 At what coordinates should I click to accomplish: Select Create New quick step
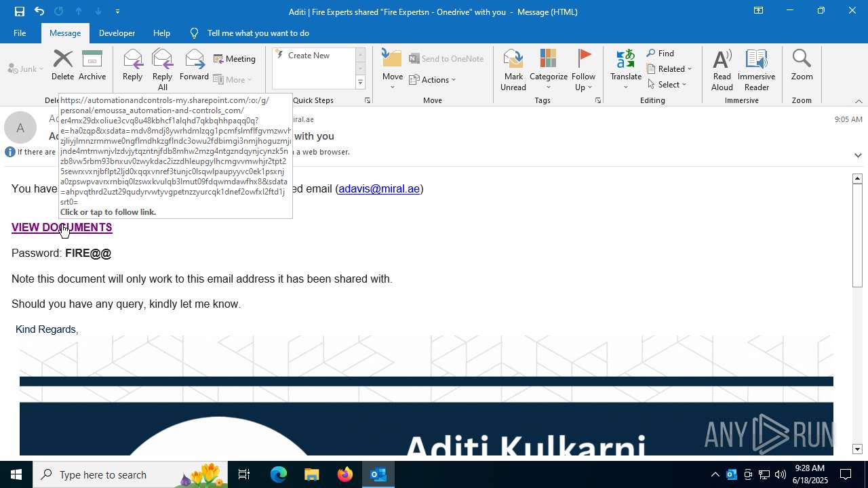tap(313, 56)
